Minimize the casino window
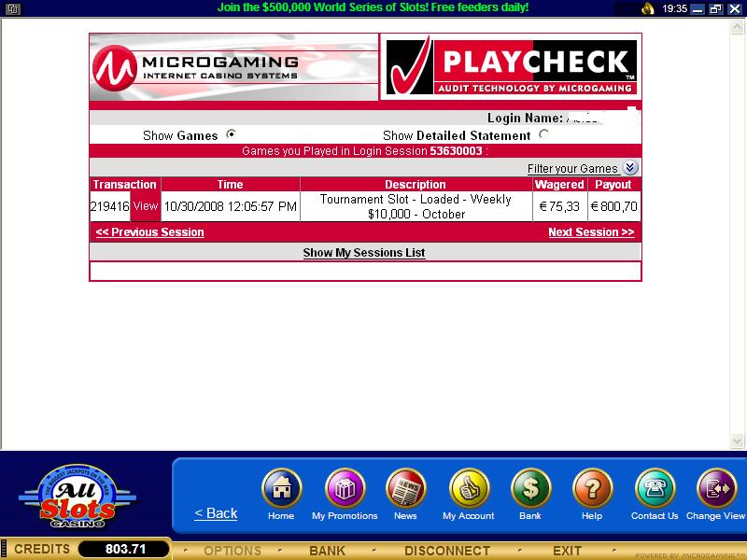747x560 pixels. (x=697, y=9)
